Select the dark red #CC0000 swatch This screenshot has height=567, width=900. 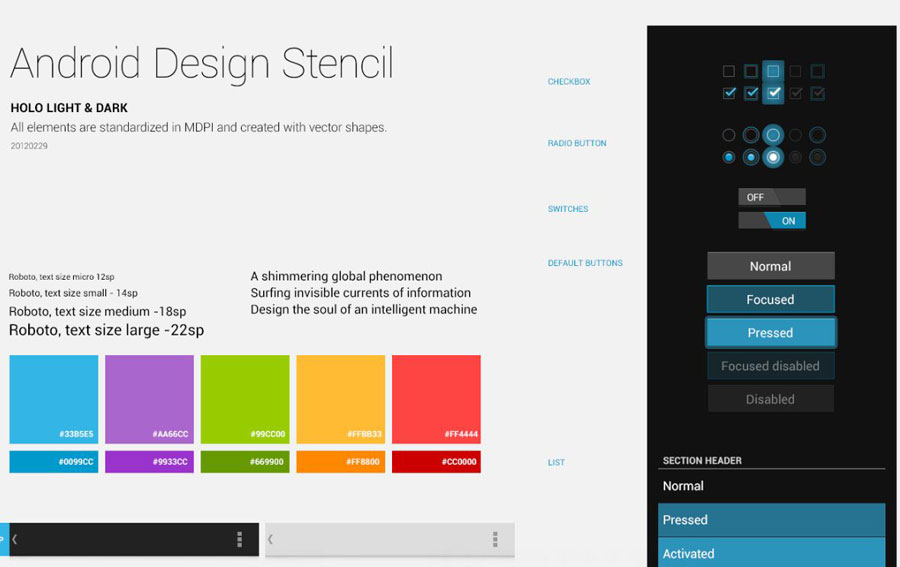(x=436, y=462)
